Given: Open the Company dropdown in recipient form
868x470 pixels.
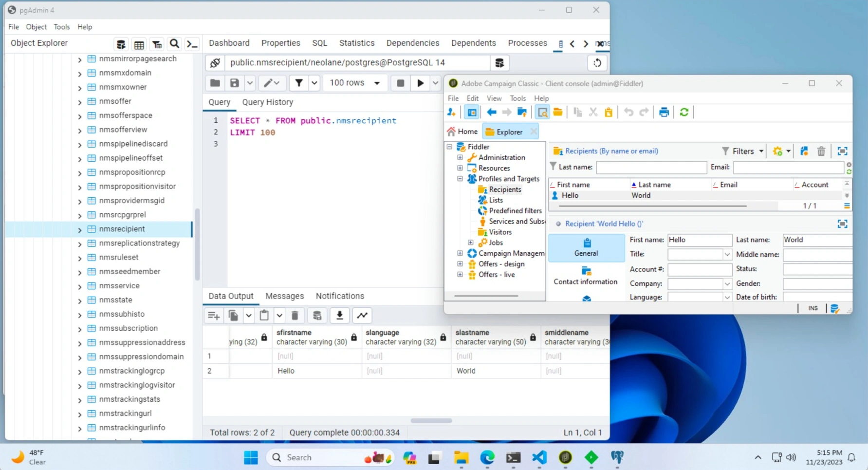Looking at the screenshot, I should 727,284.
